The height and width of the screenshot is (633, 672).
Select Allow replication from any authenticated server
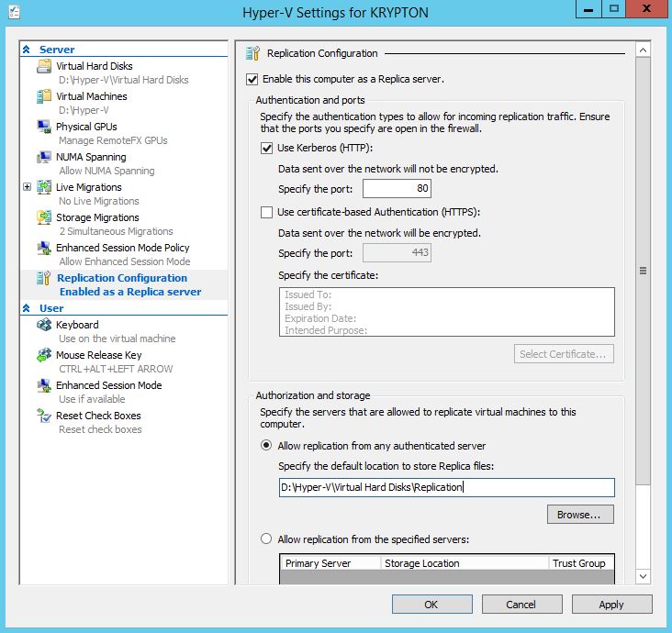[x=266, y=446]
